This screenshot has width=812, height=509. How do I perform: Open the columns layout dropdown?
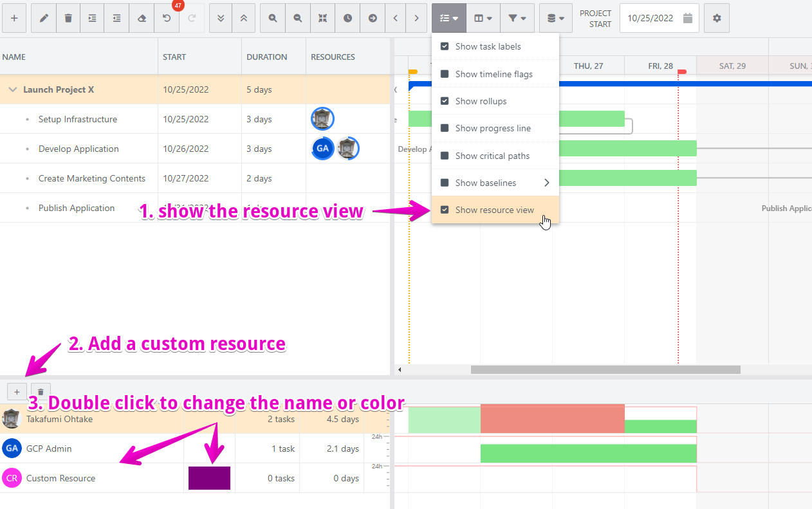coord(483,18)
